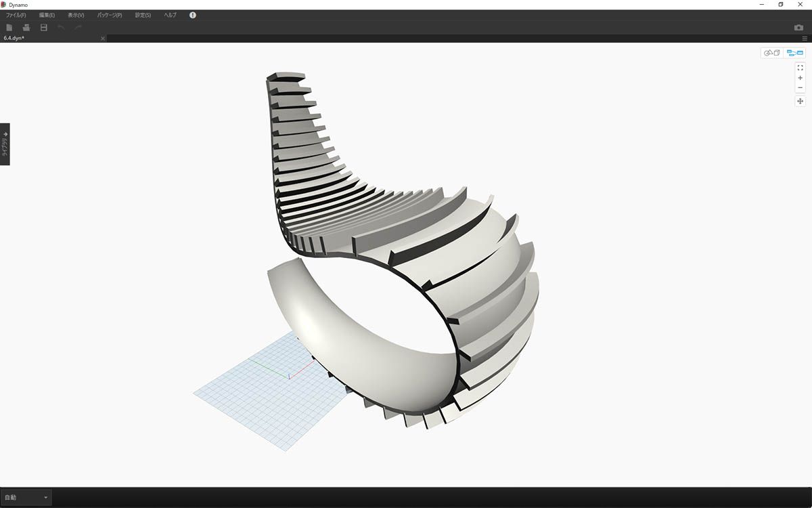Image resolution: width=812 pixels, height=508 pixels.
Task: Click the exclamation notification icon
Action: coord(193,15)
